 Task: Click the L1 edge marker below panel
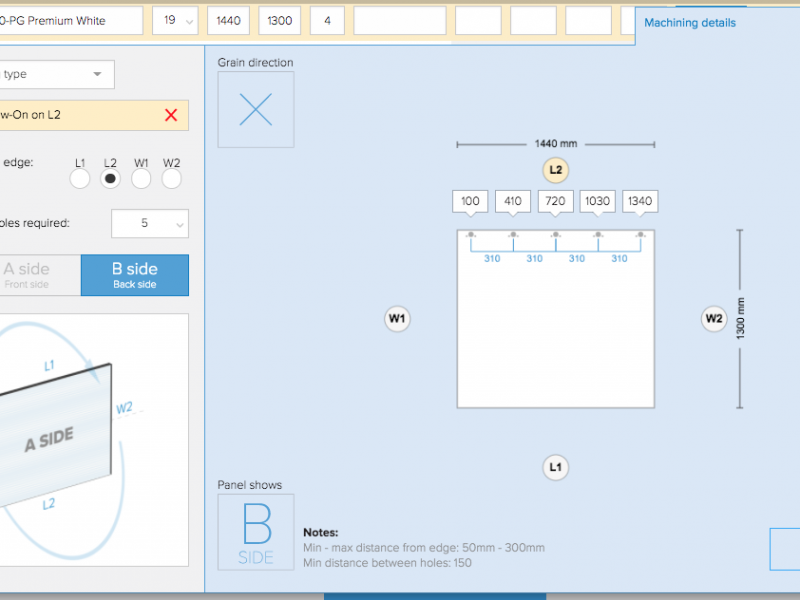[556, 467]
